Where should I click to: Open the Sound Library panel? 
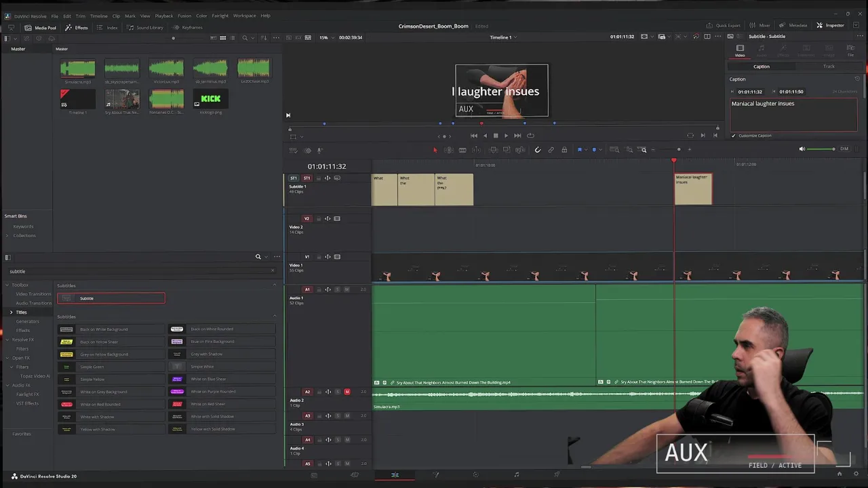(144, 28)
